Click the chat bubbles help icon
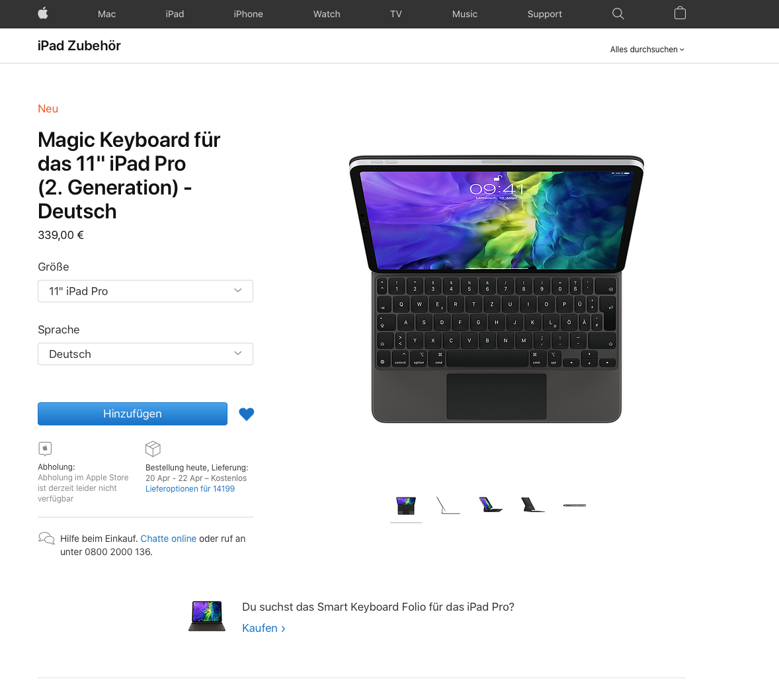Image resolution: width=779 pixels, height=700 pixels. pyautogui.click(x=46, y=539)
